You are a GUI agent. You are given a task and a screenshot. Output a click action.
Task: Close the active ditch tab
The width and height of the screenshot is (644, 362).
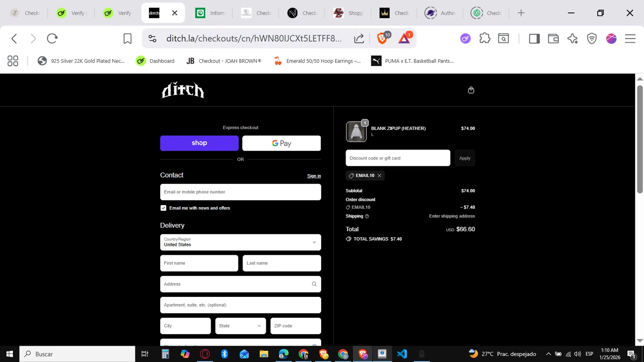175,13
